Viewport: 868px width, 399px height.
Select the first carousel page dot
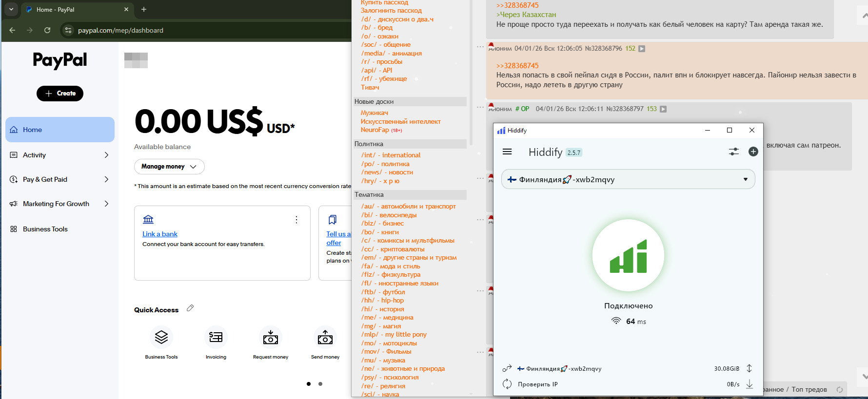point(309,384)
